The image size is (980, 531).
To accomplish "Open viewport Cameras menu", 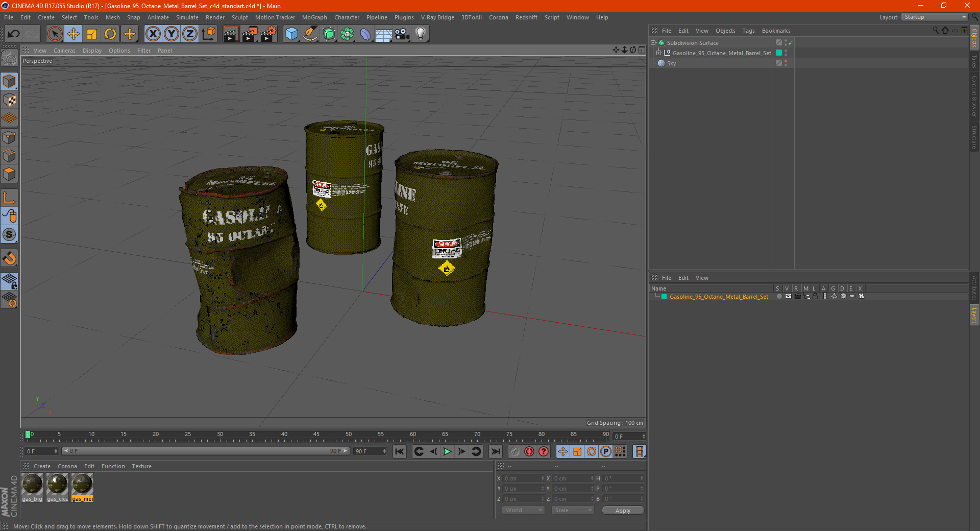I will 64,51.
